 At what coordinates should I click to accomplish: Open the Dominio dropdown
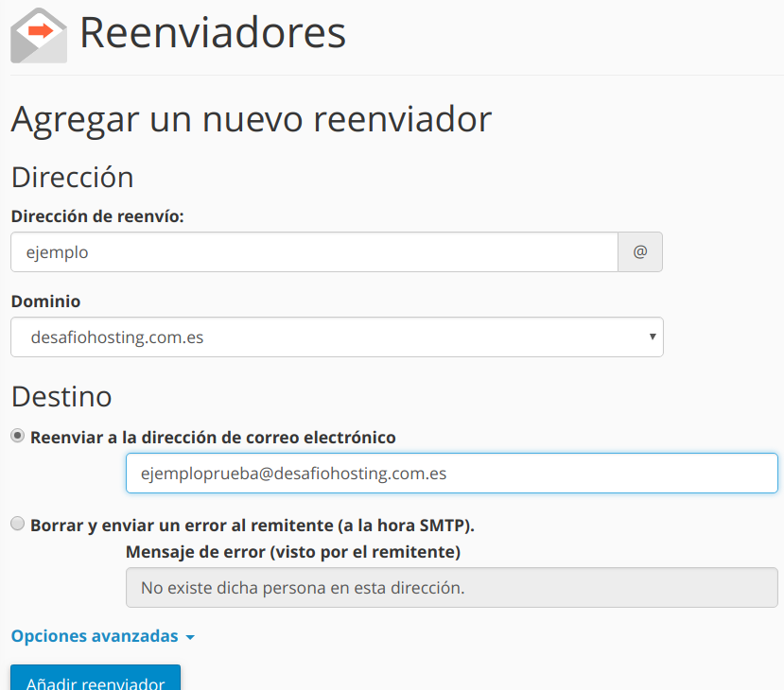tap(336, 337)
